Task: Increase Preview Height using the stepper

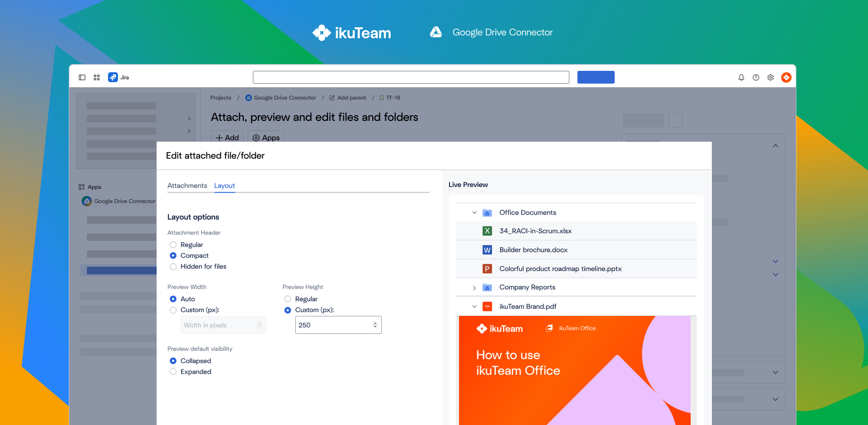Action: pos(376,322)
